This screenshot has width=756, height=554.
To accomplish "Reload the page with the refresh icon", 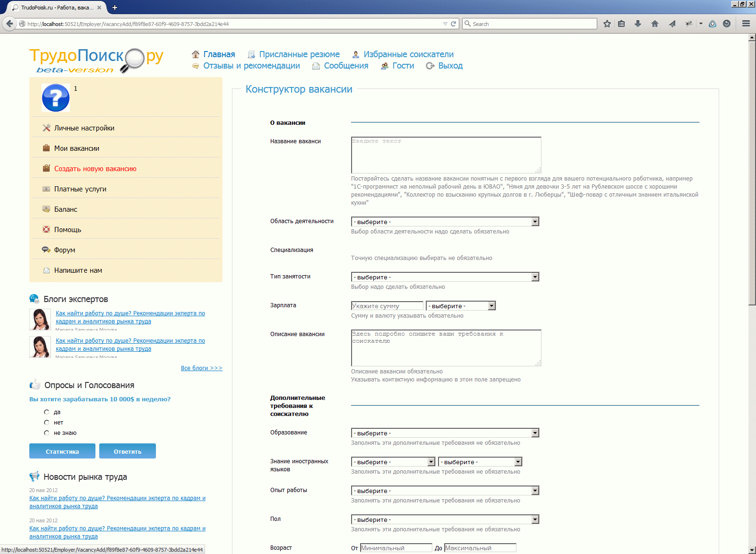I will (454, 24).
